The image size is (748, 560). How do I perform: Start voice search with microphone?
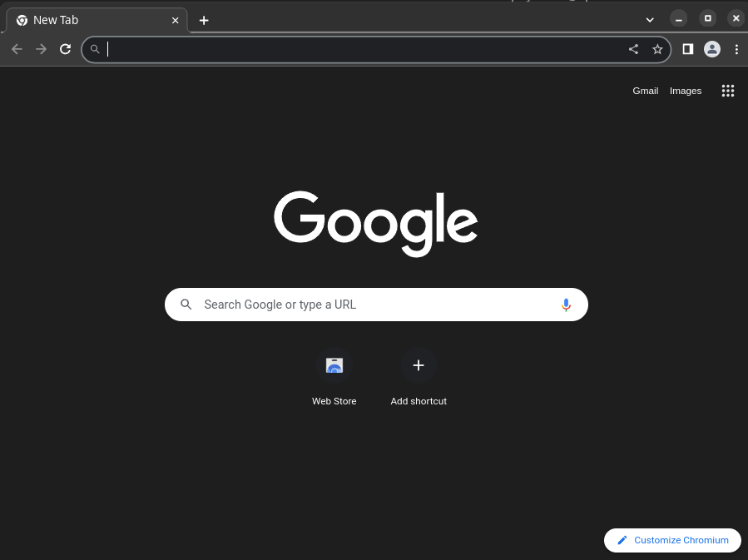[x=566, y=305]
